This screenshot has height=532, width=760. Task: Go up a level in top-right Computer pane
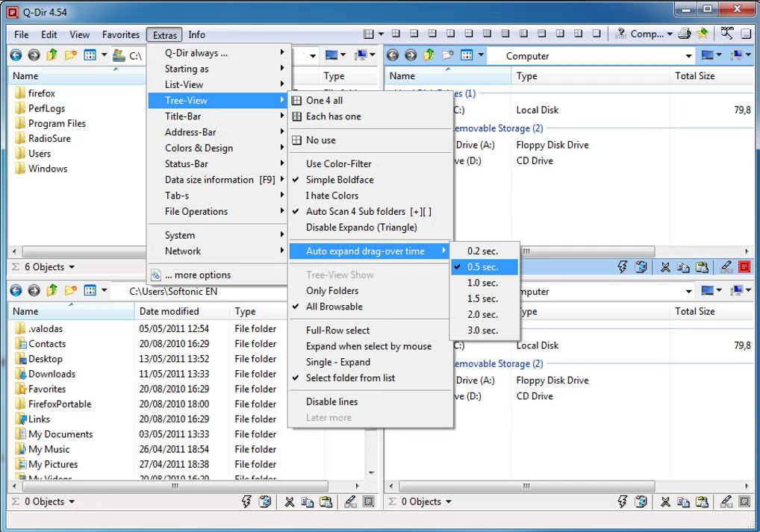click(x=429, y=55)
